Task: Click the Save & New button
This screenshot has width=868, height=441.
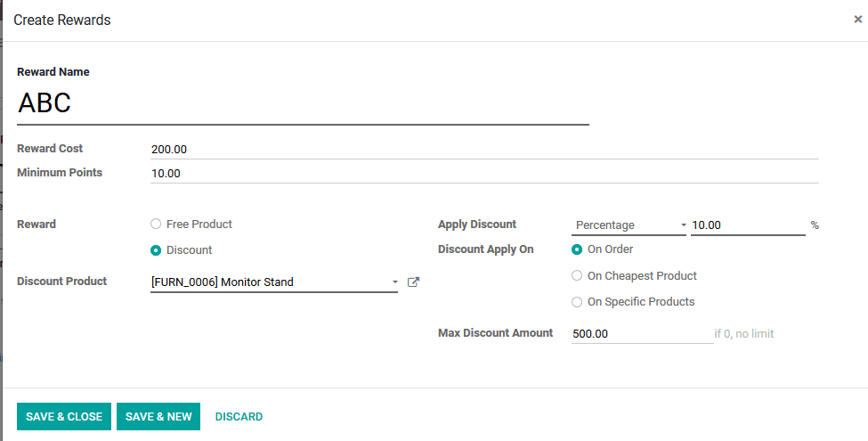Action: point(158,416)
